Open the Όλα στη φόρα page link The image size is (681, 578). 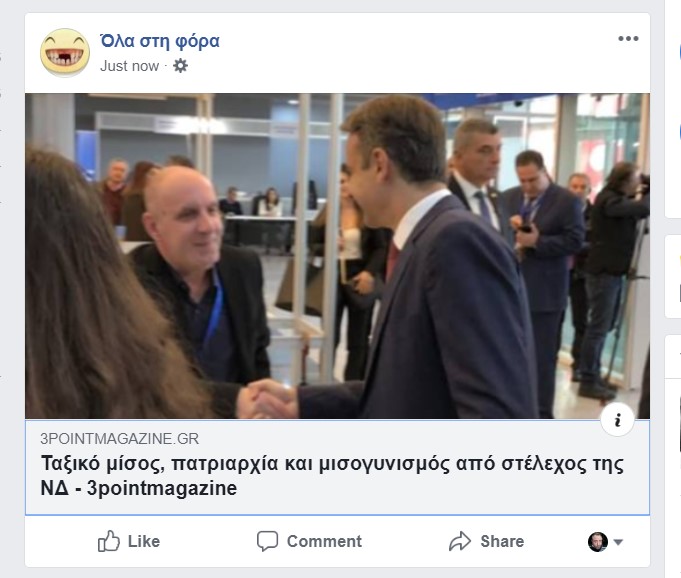click(160, 41)
